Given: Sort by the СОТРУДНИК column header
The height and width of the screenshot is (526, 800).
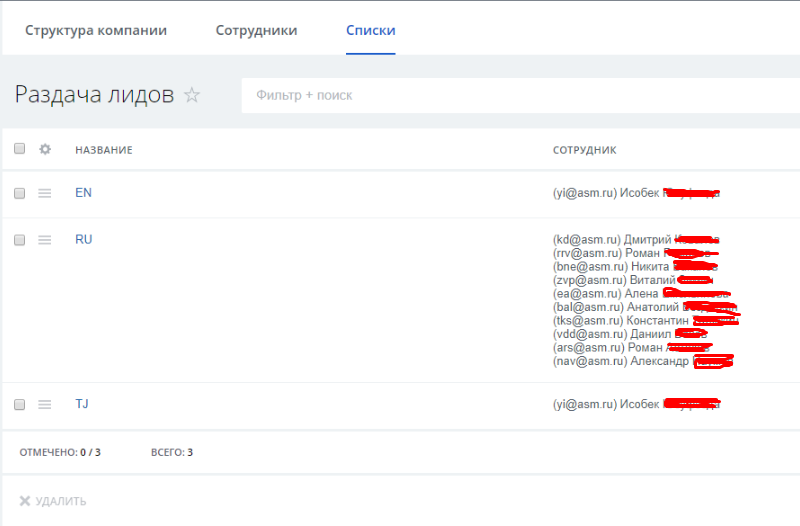Looking at the screenshot, I should coord(585,150).
